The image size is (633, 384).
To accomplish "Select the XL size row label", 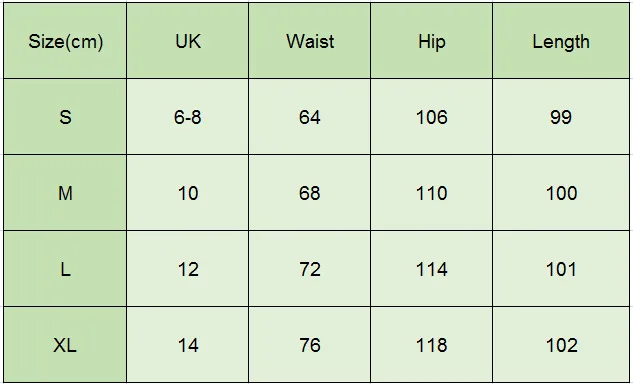I will pyautogui.click(x=65, y=344).
